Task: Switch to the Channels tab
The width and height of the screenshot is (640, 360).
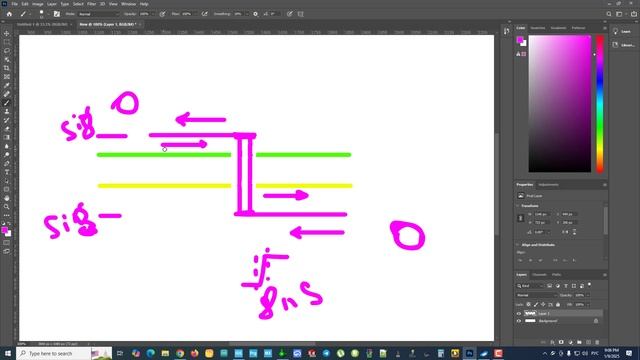Action: [539, 275]
